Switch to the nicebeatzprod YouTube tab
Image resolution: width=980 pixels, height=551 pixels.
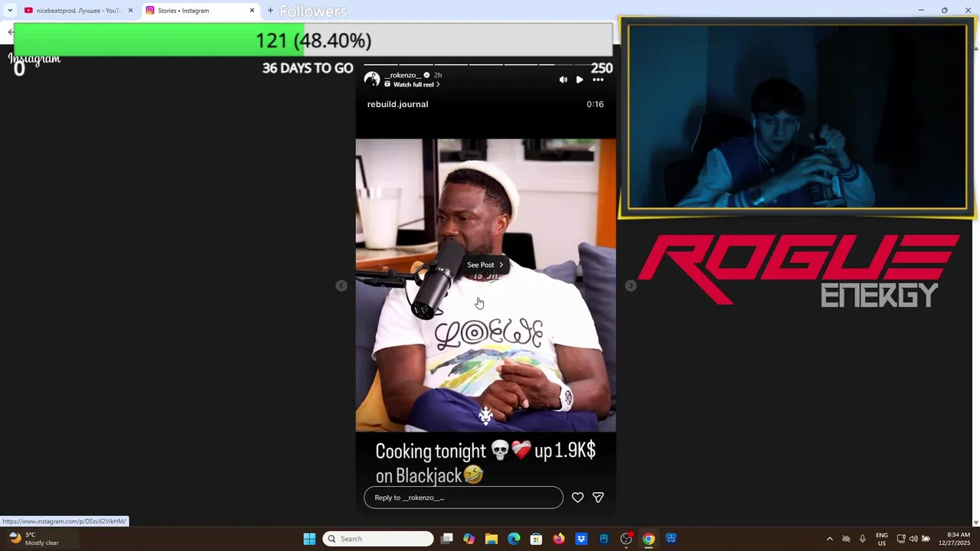78,11
